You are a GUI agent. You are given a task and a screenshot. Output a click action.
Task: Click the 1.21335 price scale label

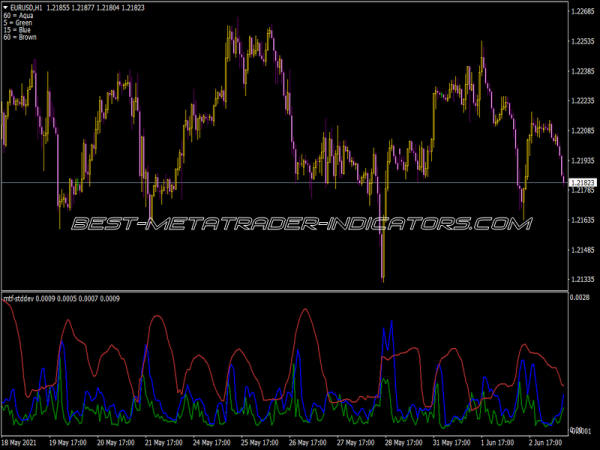click(582, 279)
